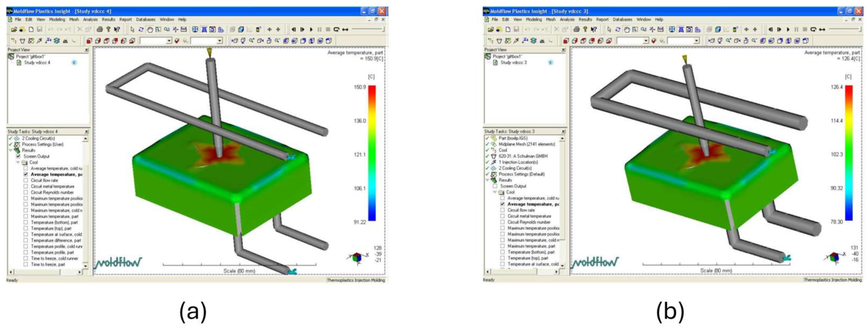Collapse the Cool folder in Study vdccc 4 tasks
The image size is (868, 332).
point(18,162)
